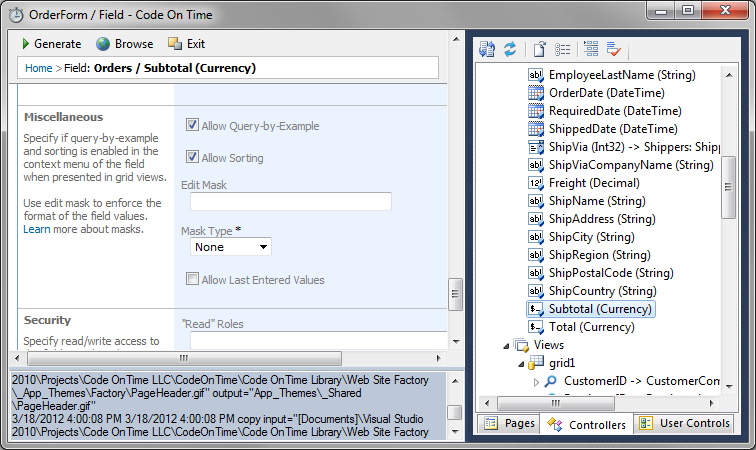Click the list view toolbar icon

coord(562,49)
